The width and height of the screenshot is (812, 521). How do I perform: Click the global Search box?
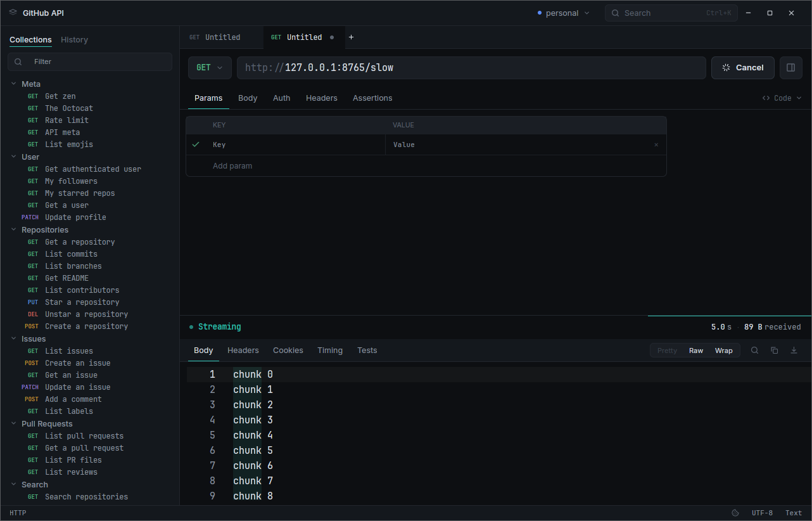671,13
